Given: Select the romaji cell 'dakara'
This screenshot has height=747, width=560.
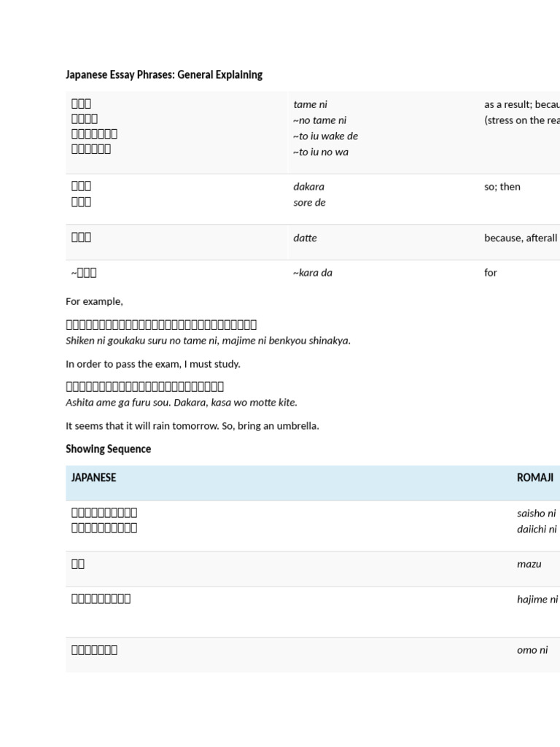Looking at the screenshot, I should point(308,187).
